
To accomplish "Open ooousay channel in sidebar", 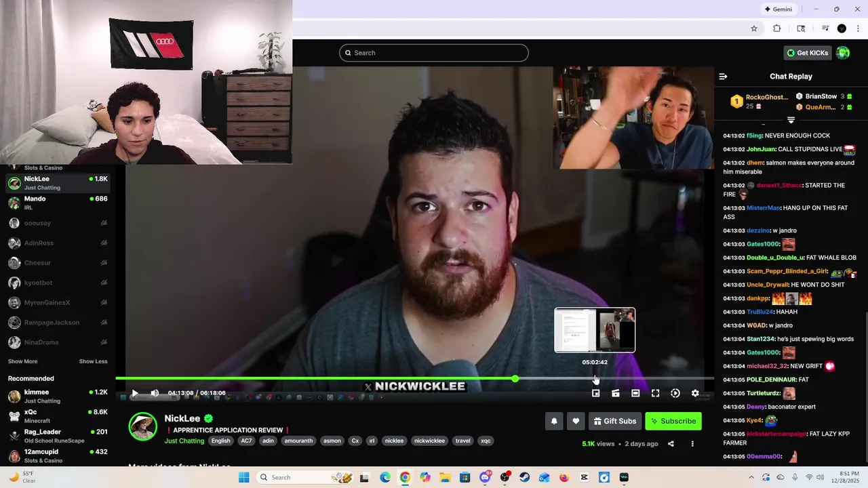I will (x=58, y=223).
